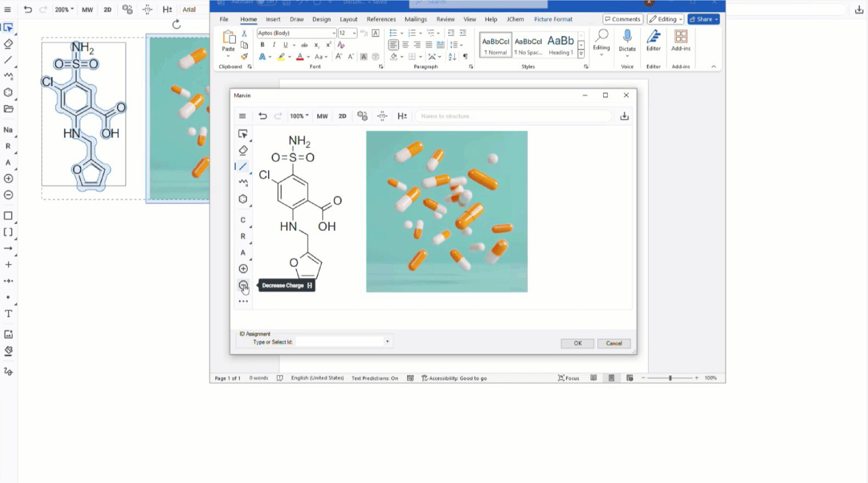The width and height of the screenshot is (868, 483).
Task: Select the text tool in left sidebar
Action: pos(9,314)
